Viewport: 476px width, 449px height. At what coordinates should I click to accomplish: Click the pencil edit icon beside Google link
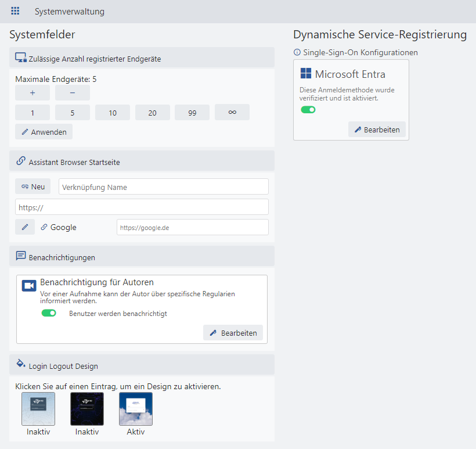click(25, 227)
